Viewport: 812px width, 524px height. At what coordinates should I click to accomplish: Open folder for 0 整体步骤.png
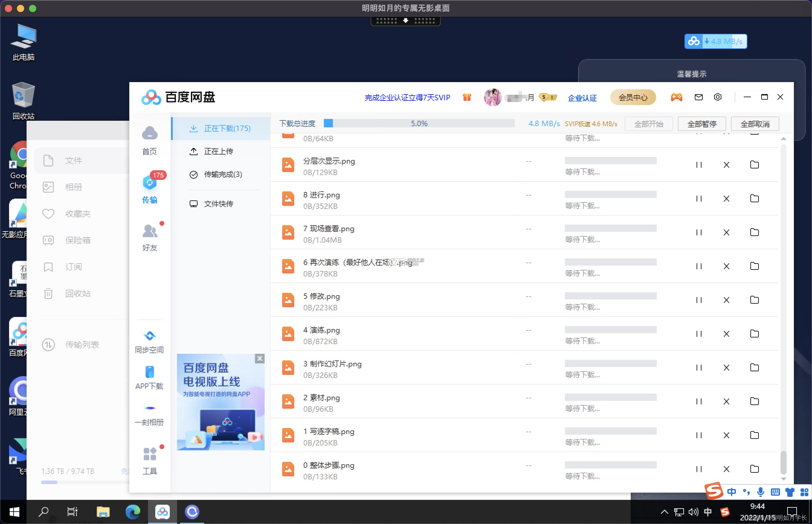755,469
